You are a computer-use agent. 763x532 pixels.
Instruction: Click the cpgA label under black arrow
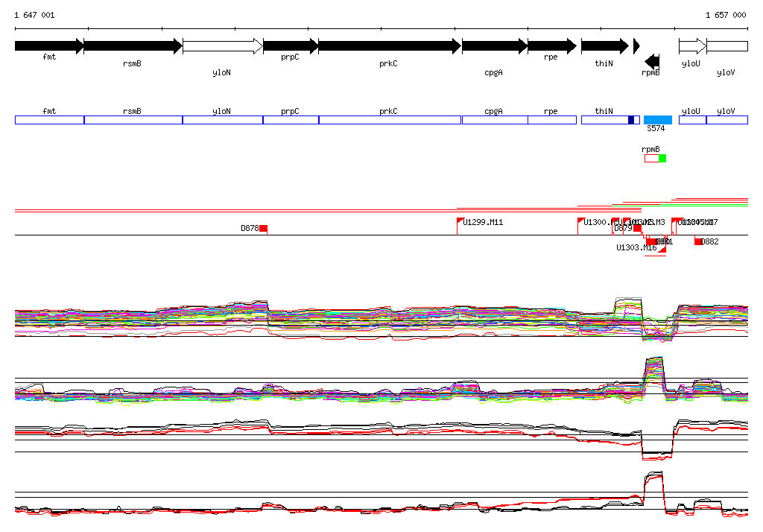click(x=493, y=72)
